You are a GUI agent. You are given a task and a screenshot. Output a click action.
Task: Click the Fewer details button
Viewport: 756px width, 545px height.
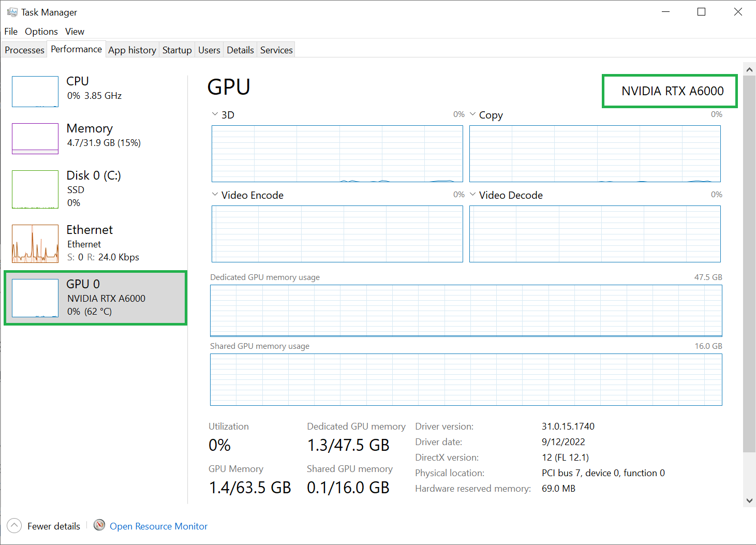[53, 525]
